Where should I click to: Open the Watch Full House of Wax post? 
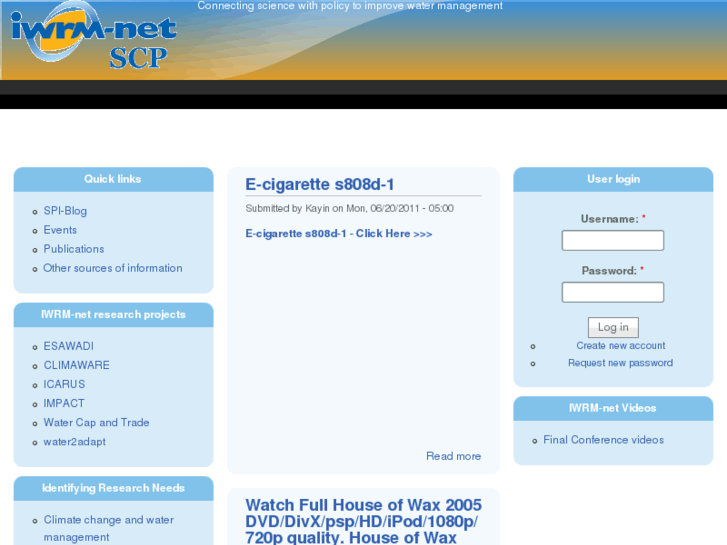click(364, 521)
